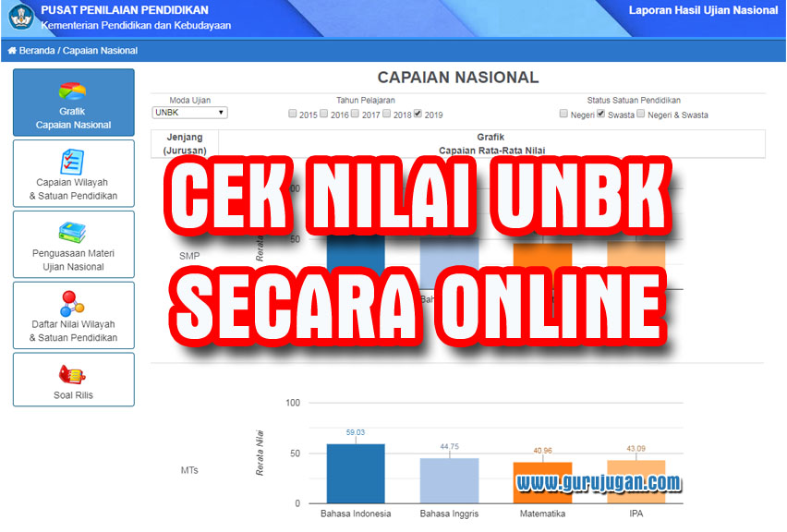Go to Beranda breadcrumb link

(37, 51)
